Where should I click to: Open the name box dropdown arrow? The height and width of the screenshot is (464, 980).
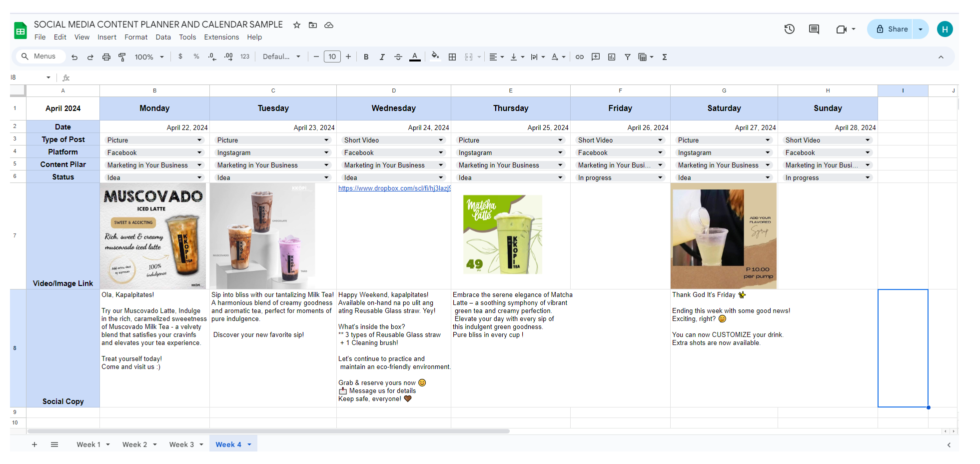48,77
